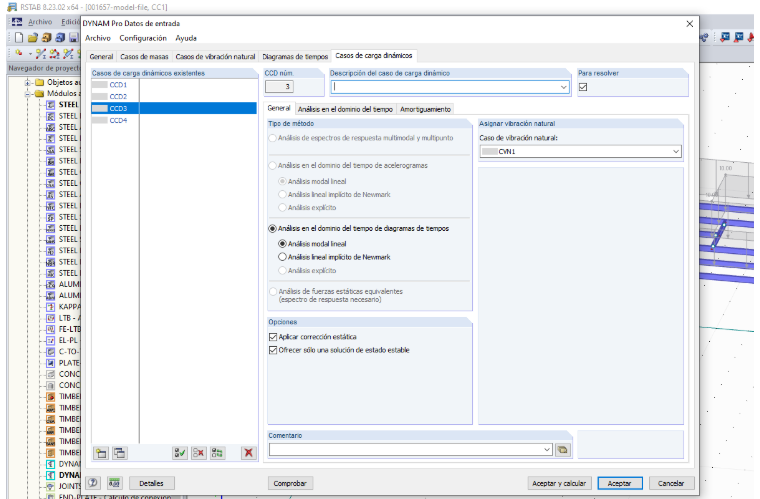The width and height of the screenshot is (760, 499).
Task: Click the JOINTS module tree icon
Action: point(50,486)
